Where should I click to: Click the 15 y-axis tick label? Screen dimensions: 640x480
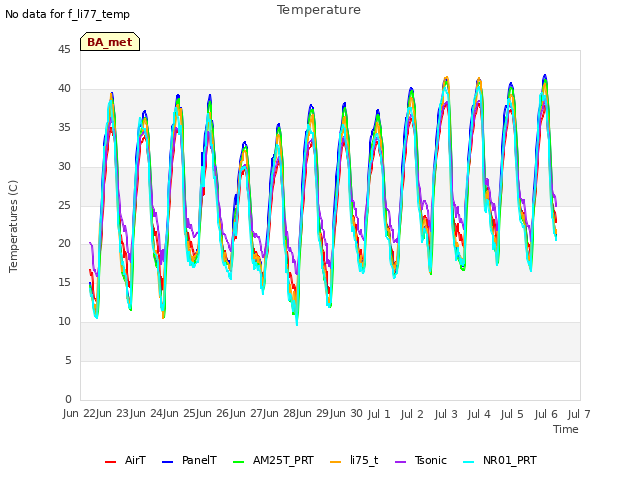point(64,282)
